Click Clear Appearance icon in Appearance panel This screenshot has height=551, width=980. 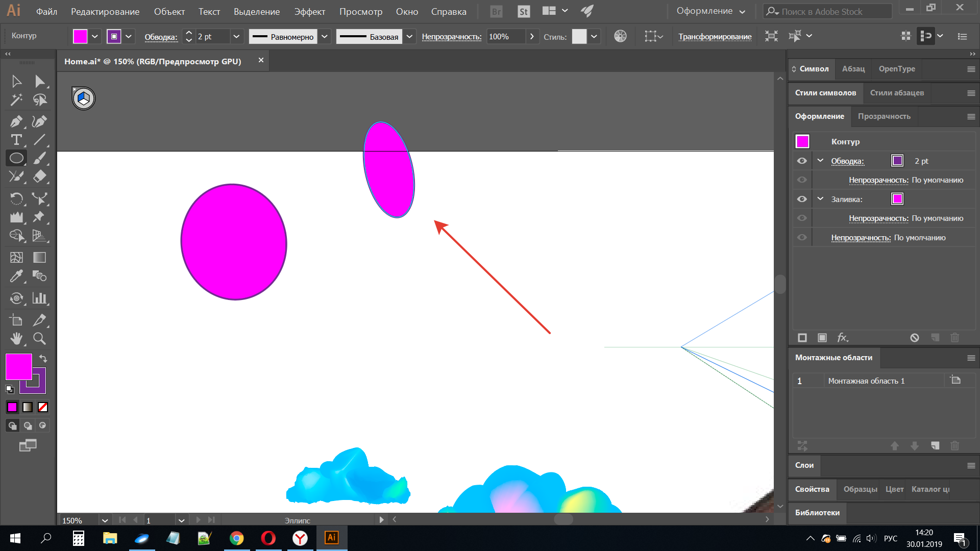[x=914, y=338]
